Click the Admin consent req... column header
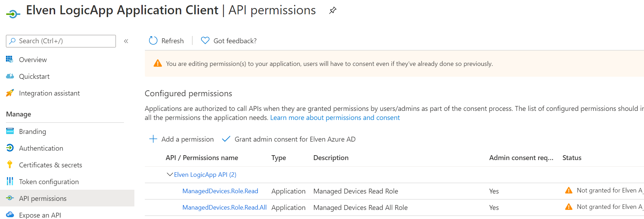644x219 pixels. (x=521, y=158)
